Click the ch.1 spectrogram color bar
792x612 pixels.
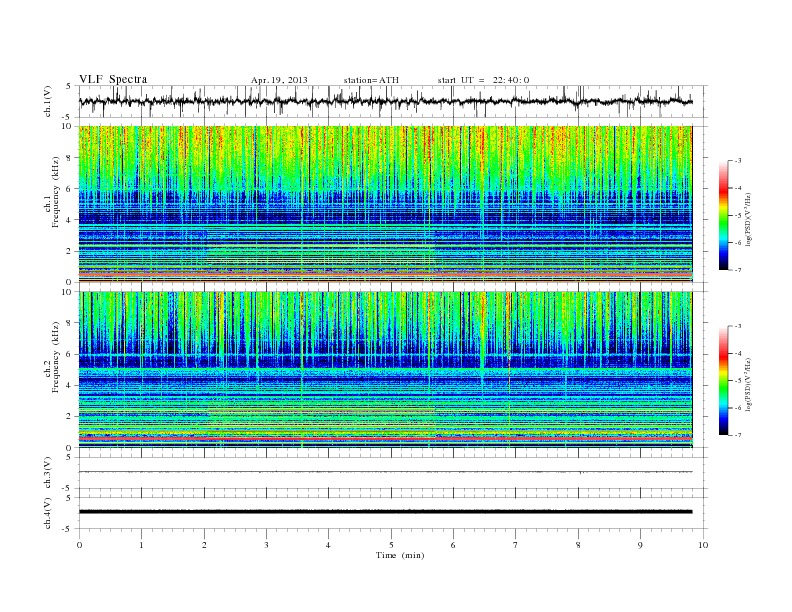[723, 215]
